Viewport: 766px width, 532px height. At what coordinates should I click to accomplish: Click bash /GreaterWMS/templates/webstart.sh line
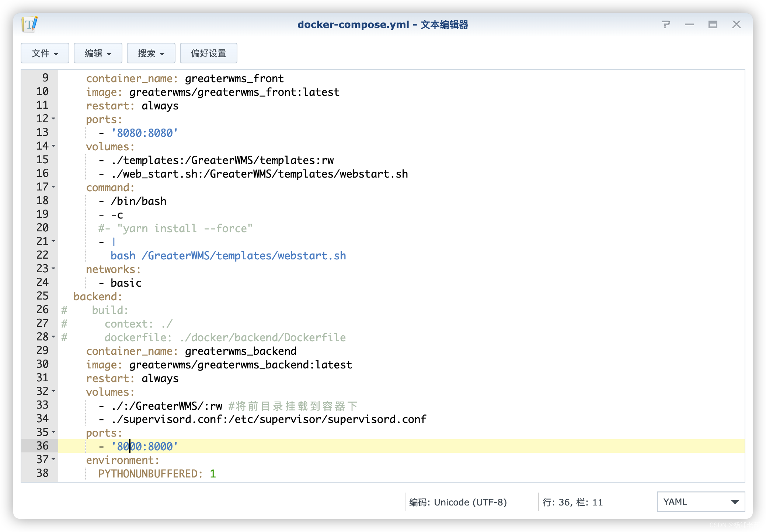pyautogui.click(x=228, y=256)
